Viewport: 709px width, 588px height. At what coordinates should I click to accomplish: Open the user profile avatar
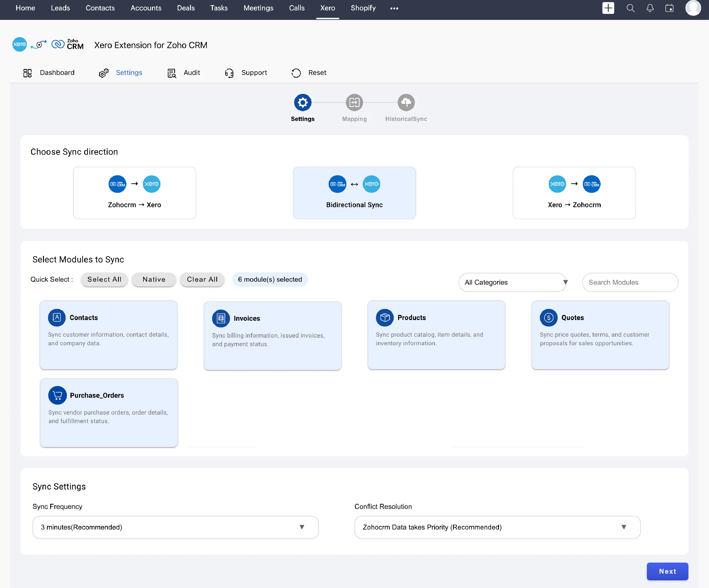693,8
